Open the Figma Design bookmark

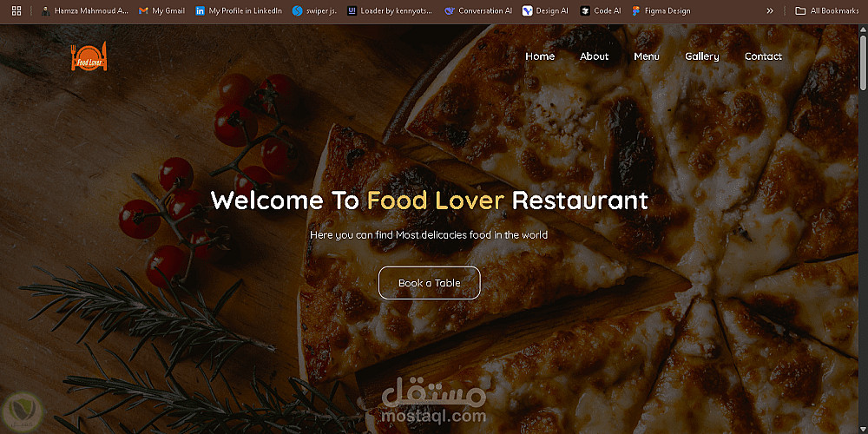(661, 10)
